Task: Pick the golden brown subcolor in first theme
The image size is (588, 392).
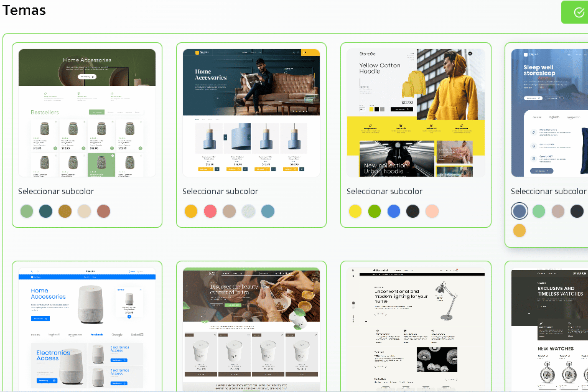Action: tap(65, 211)
